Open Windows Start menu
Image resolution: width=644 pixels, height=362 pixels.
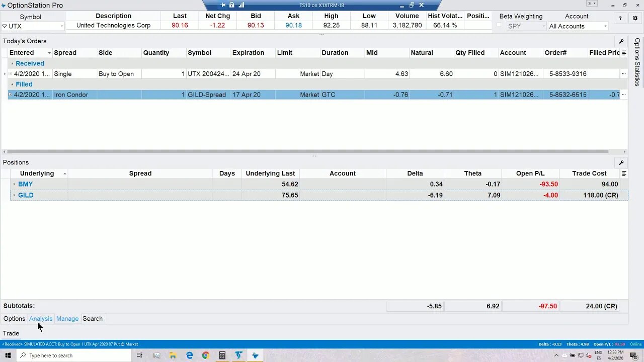(x=8, y=355)
